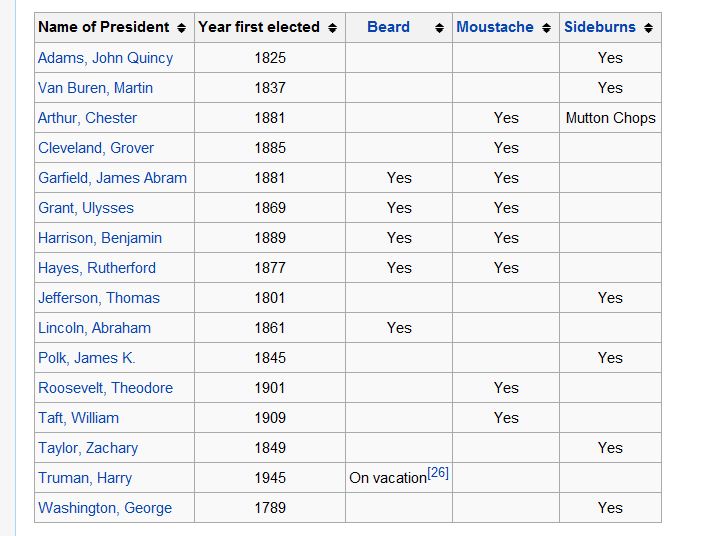The image size is (704, 536).
Task: Open Adams, John Quincy article
Action: (x=105, y=58)
